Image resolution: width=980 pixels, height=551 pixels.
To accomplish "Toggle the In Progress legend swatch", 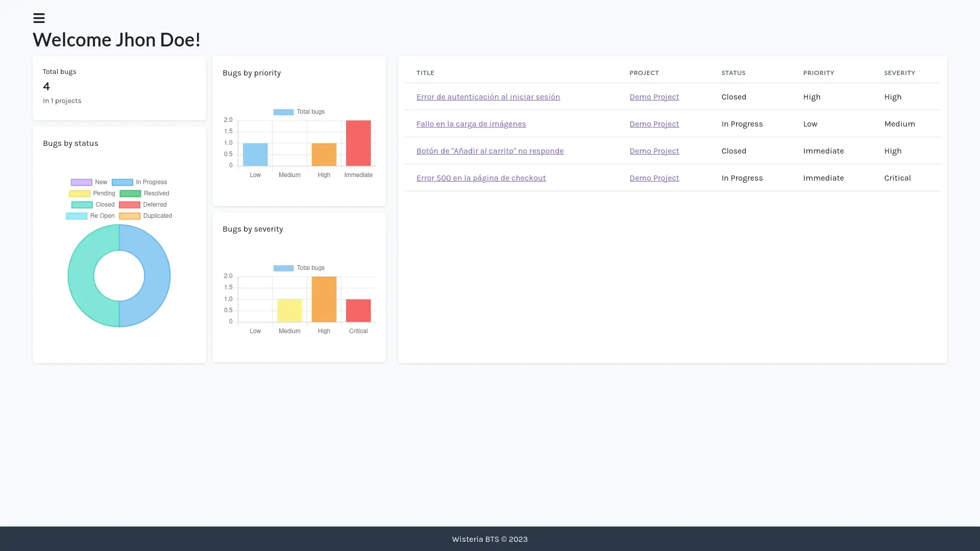I will (122, 182).
